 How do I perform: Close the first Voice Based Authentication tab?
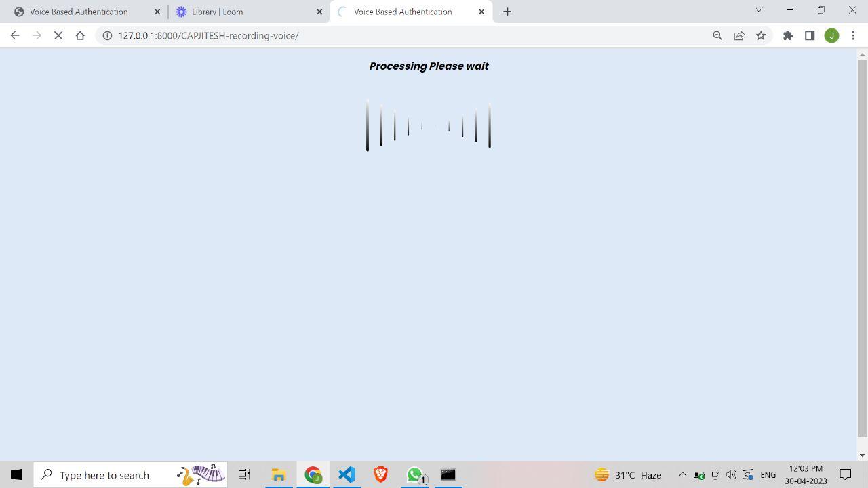(x=157, y=12)
